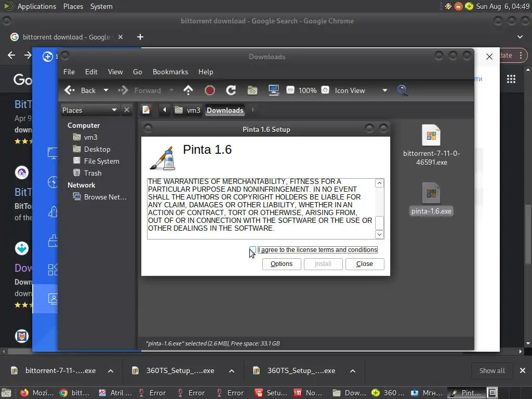Open a new Chrome tab
This screenshot has width=532, height=399.
click(140, 37)
